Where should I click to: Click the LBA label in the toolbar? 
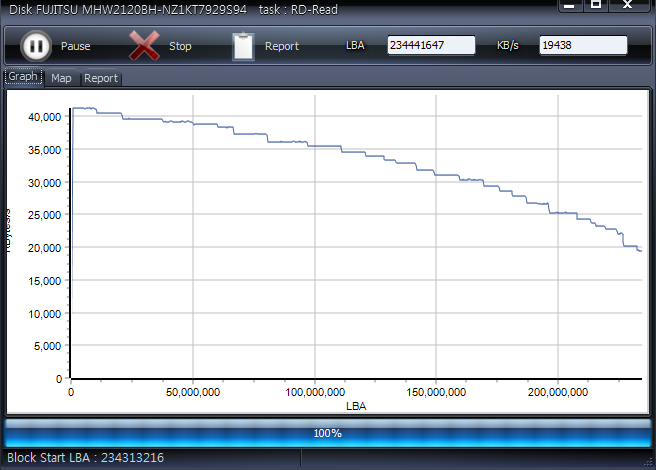[355, 45]
